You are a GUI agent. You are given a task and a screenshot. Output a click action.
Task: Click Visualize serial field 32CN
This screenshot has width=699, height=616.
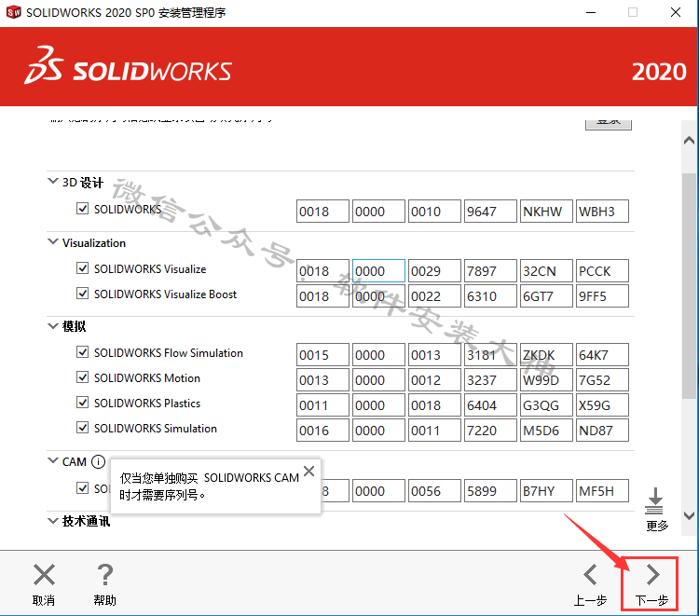pos(546,270)
